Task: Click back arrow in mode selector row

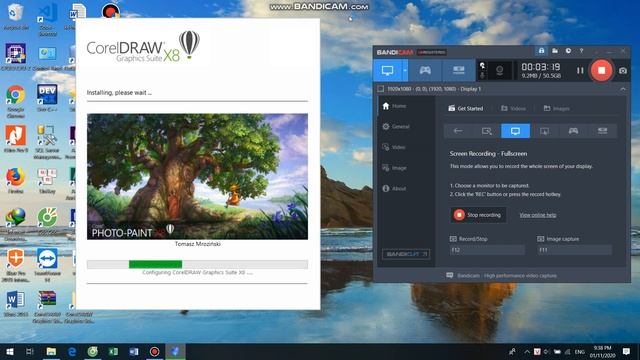Action: click(458, 131)
